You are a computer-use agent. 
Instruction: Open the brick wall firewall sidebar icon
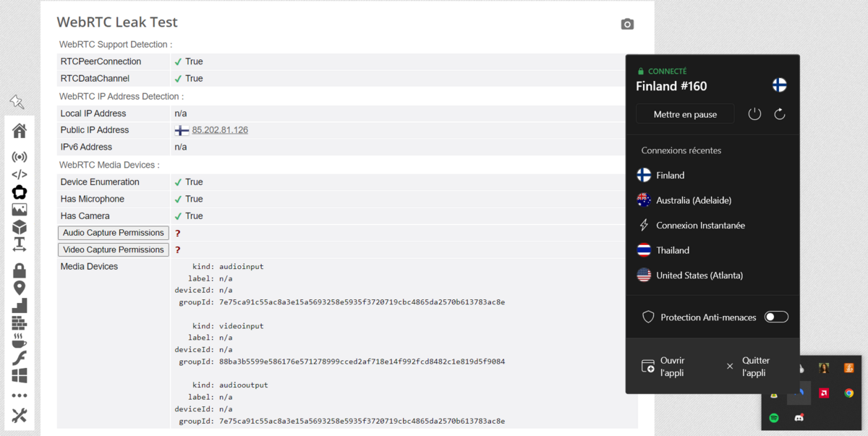[x=20, y=323]
